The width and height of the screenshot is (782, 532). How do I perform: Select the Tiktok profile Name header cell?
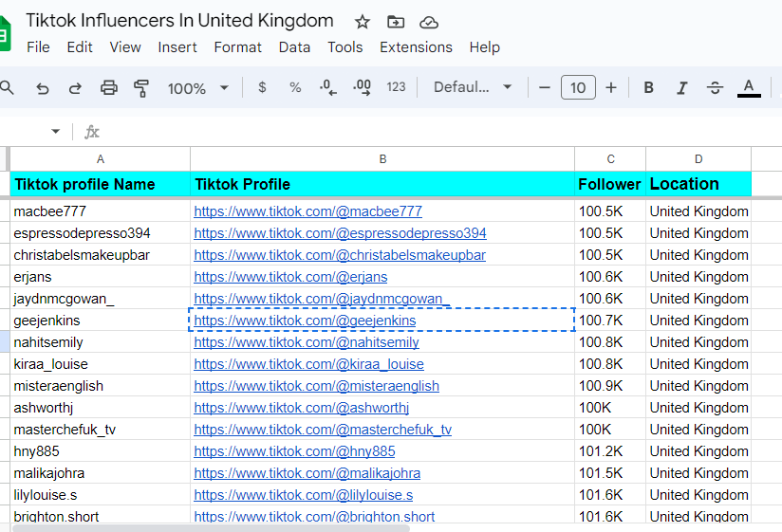tap(101, 184)
